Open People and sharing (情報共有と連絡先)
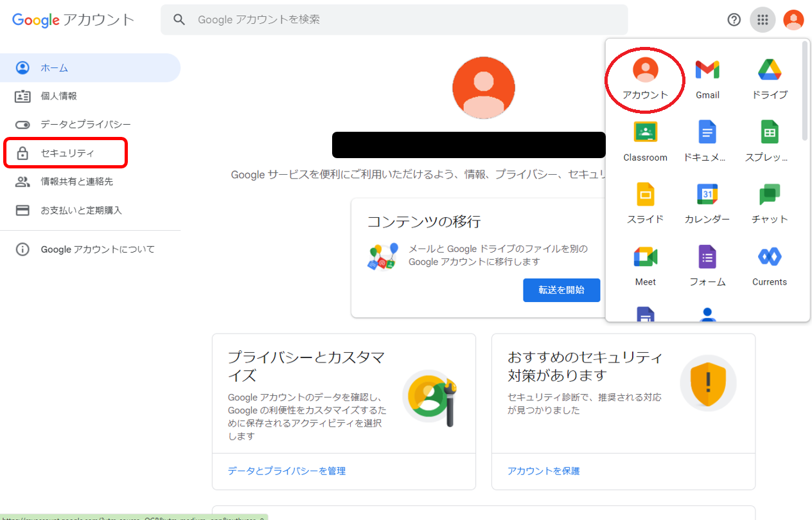 click(x=90, y=181)
